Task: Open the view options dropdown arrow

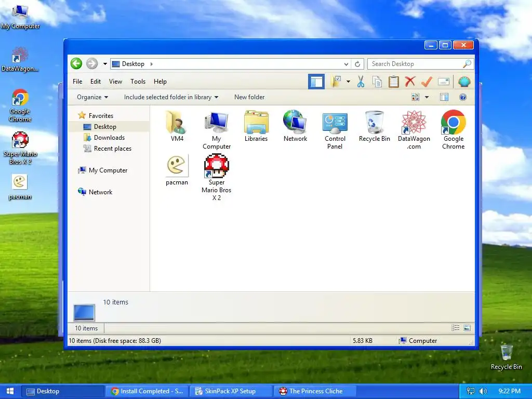Action: pos(427,97)
